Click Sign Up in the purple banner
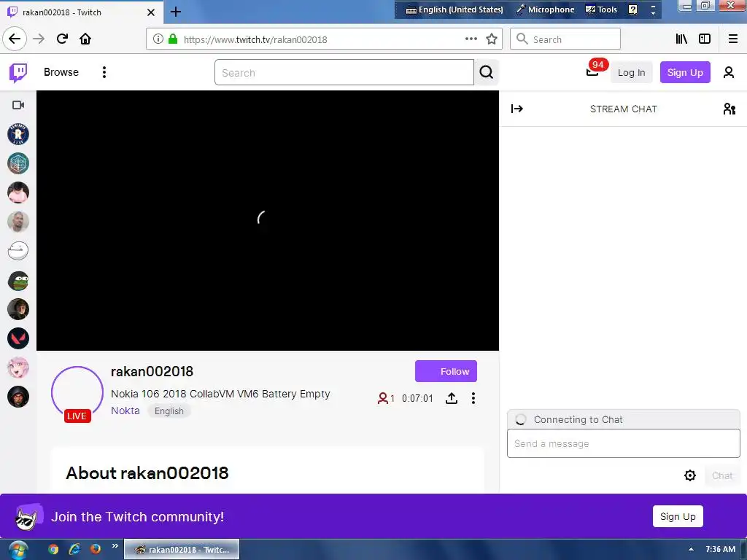 [x=678, y=516]
